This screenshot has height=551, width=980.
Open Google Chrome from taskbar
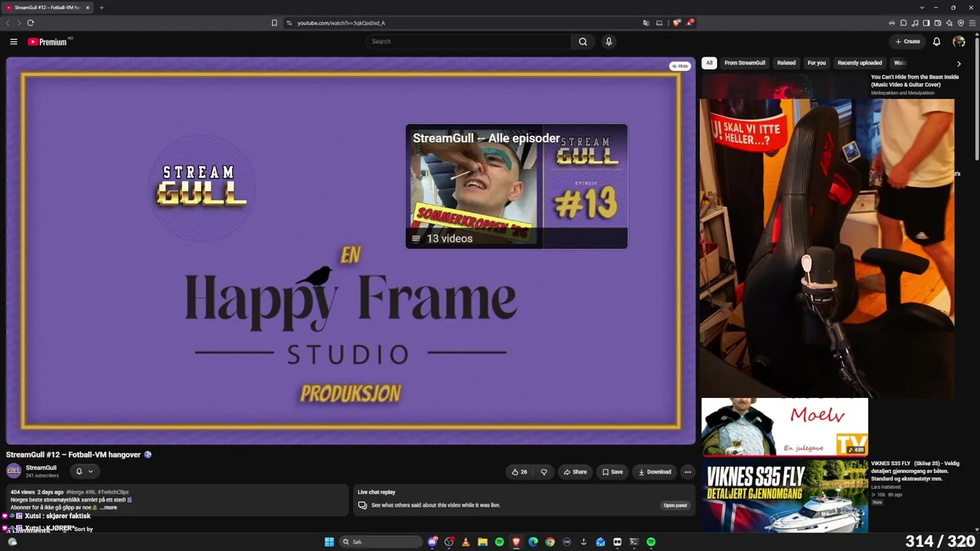(550, 542)
